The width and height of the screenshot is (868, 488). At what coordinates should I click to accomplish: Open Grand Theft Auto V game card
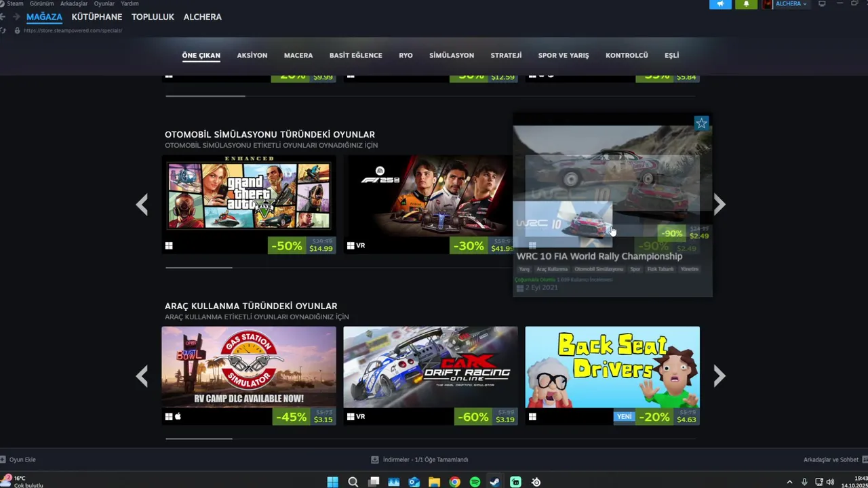(249, 205)
